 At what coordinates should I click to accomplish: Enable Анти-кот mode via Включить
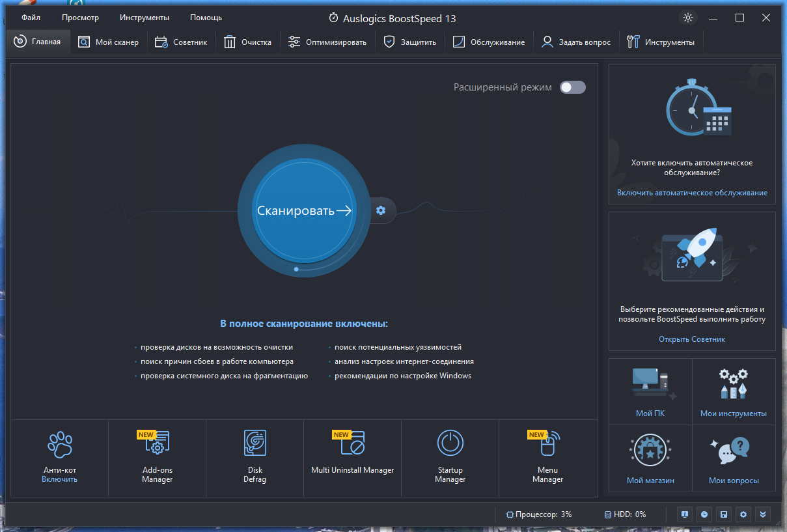point(59,479)
